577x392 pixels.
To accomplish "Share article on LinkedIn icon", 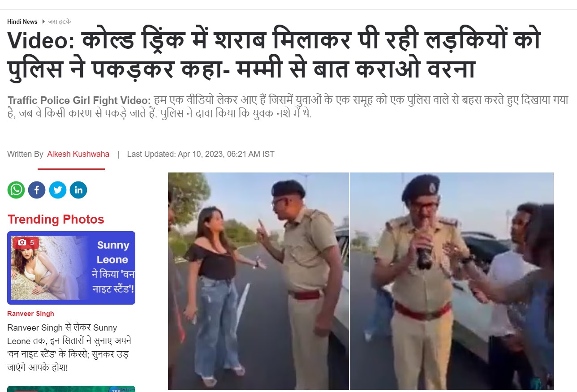I will [78, 190].
